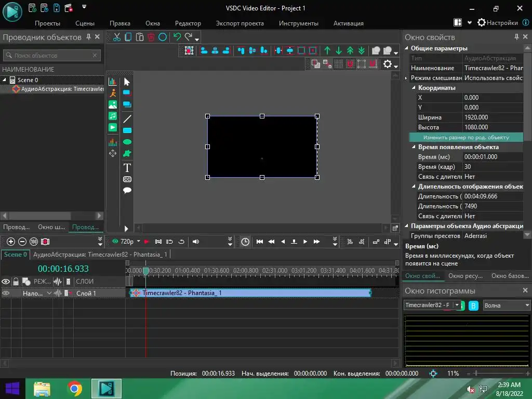The image size is (532, 399).
Task: Collapse the Координаты property group
Action: pos(414,88)
